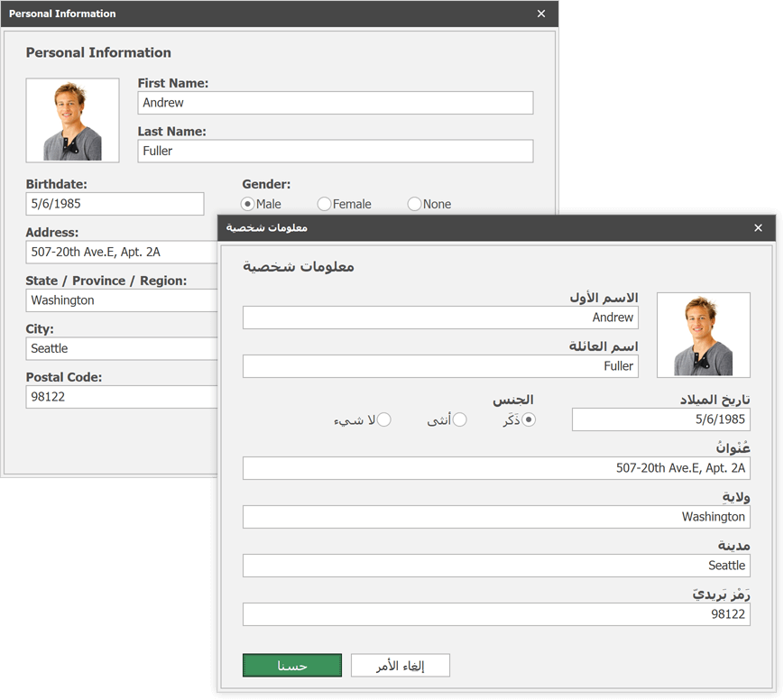The image size is (784, 700).
Task: Click the الاسم الأول field in the Arabic dialog
Action: tap(440, 318)
